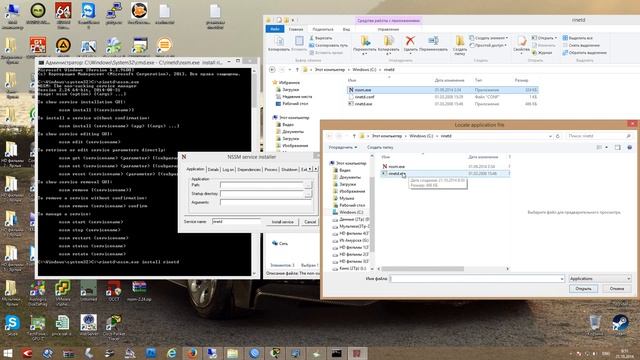Click the up arrow in the file dialog address bar
The height and width of the screenshot is (360, 640).
(x=354, y=136)
